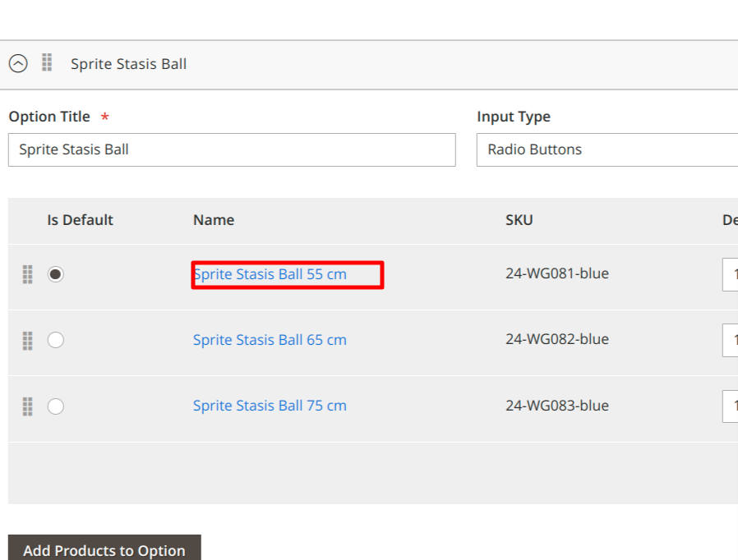Select Sprite Stasis Ball 75 cm as default
Screen dimensions: 738x560
coord(55,406)
